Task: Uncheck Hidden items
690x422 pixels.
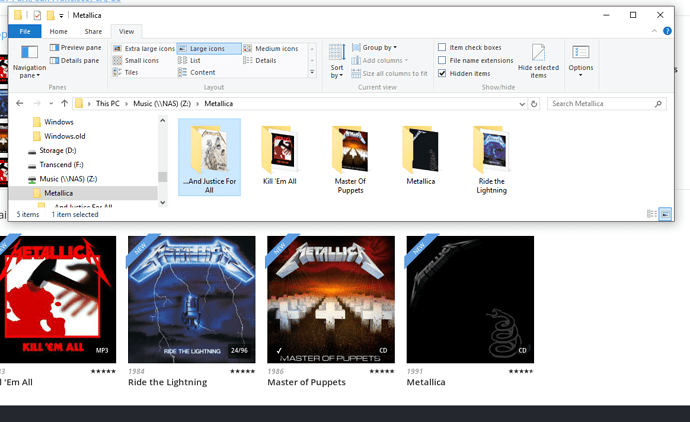Action: tap(464, 73)
